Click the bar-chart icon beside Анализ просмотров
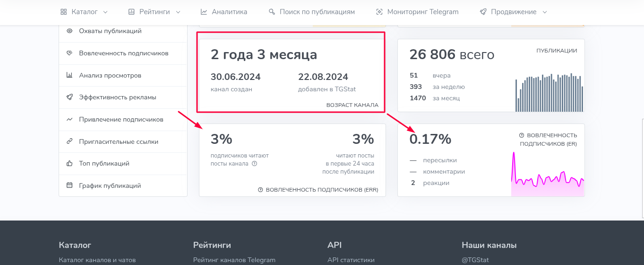Screen dimensions: 644x265 (x=69, y=75)
